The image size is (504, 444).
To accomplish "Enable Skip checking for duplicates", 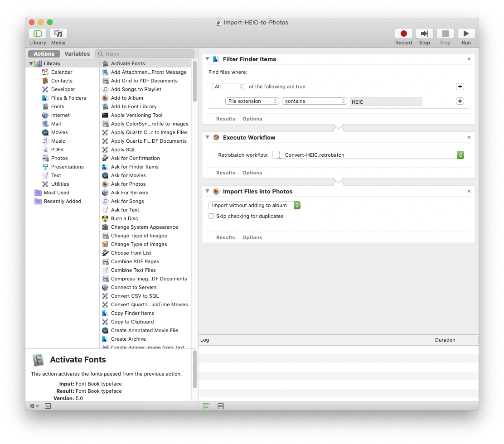I will pos(211,216).
